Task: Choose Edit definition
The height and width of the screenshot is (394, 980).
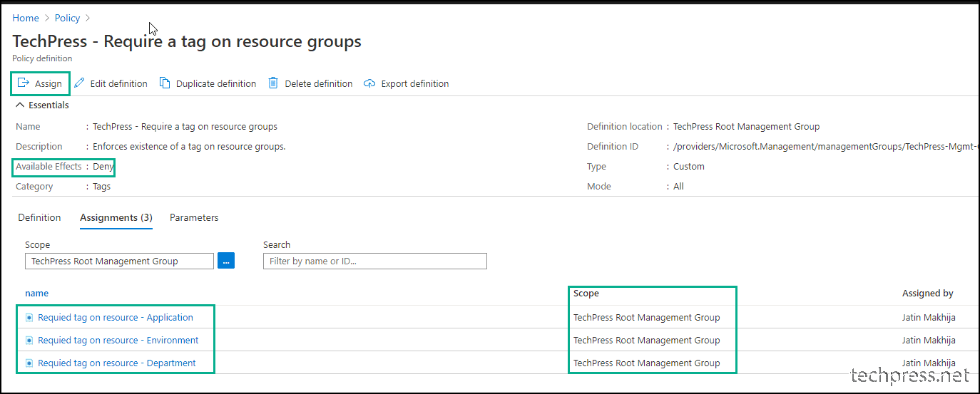Action: 119,84
